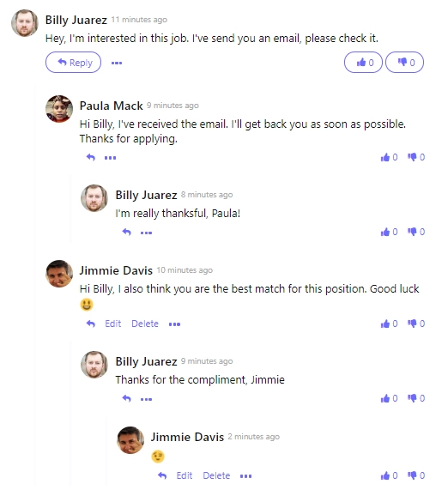Like the "I'm really thankful, Paula!" comment

tap(389, 233)
